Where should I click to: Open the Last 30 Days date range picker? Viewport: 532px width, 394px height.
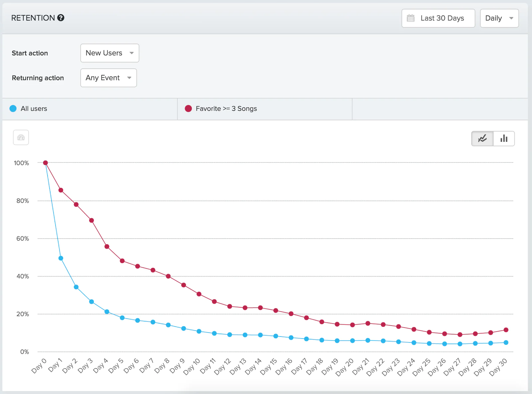click(438, 18)
